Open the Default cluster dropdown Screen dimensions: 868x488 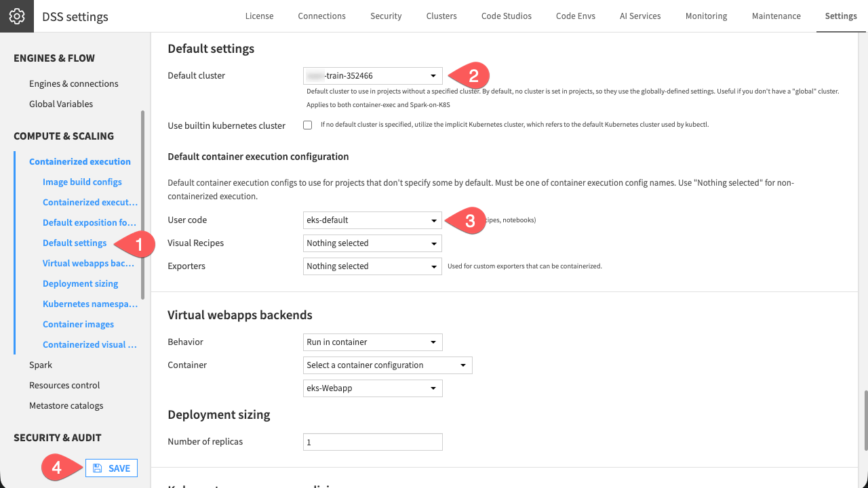point(373,76)
